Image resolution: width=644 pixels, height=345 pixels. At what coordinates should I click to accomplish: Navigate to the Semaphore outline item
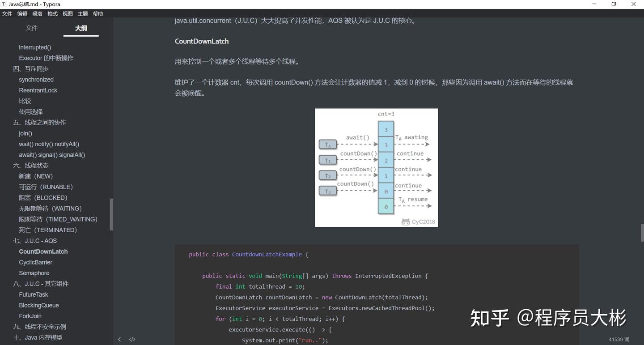pos(34,273)
